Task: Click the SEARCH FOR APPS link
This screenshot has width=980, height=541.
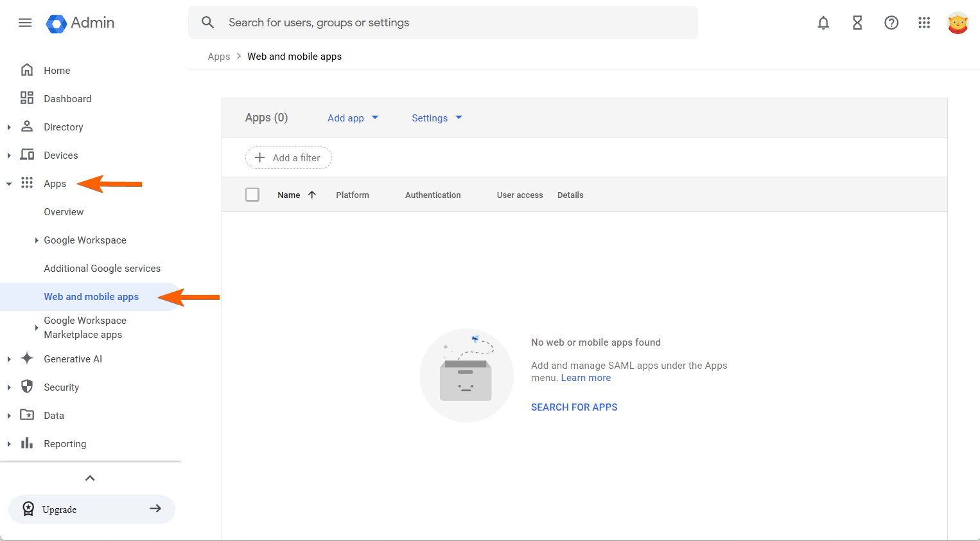Action: point(574,407)
